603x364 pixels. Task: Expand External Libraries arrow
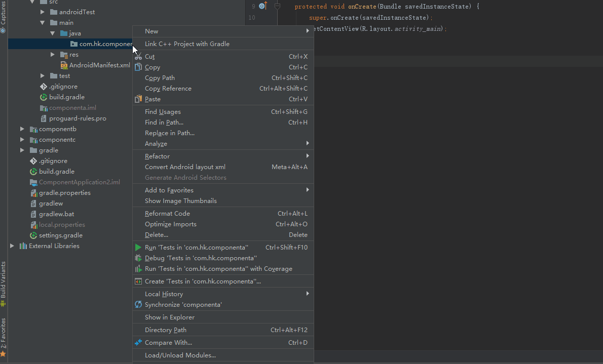point(12,246)
